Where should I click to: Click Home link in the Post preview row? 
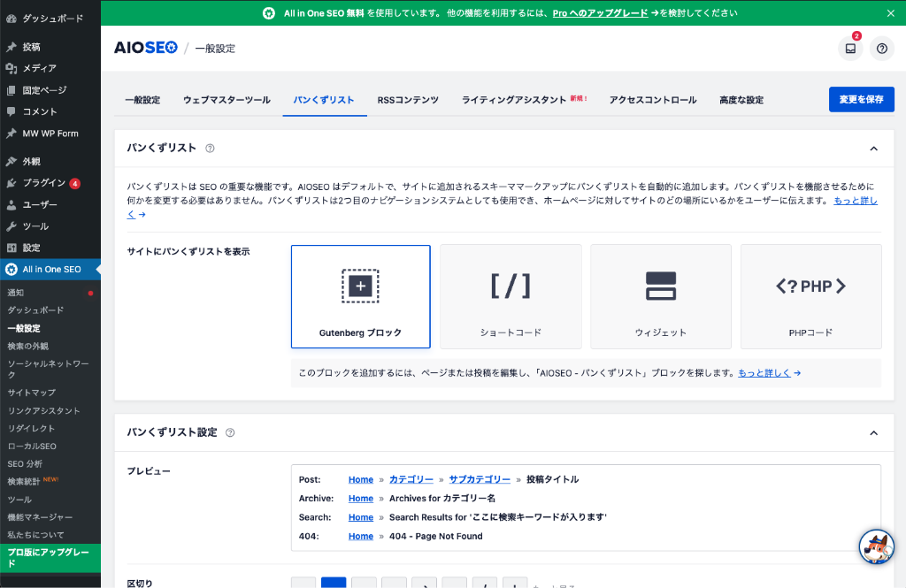tap(361, 479)
